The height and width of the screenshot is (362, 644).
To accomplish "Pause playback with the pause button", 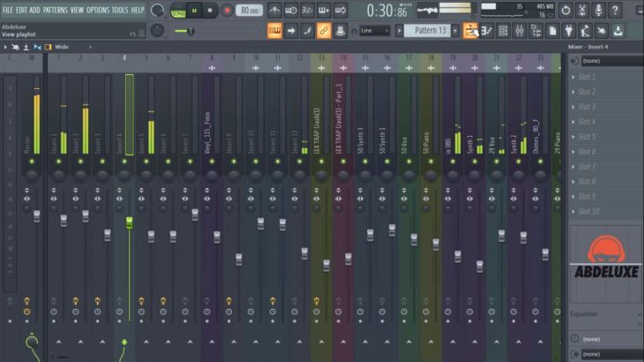I will pyautogui.click(x=194, y=11).
